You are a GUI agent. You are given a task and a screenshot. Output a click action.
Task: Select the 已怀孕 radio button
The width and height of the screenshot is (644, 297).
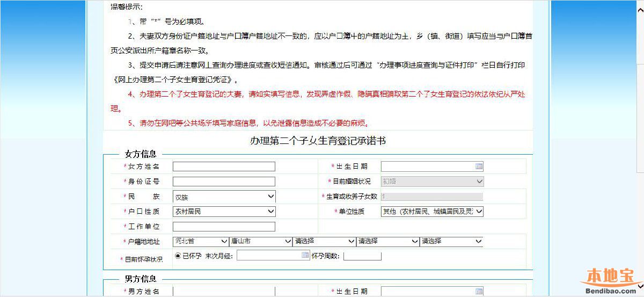tap(178, 256)
